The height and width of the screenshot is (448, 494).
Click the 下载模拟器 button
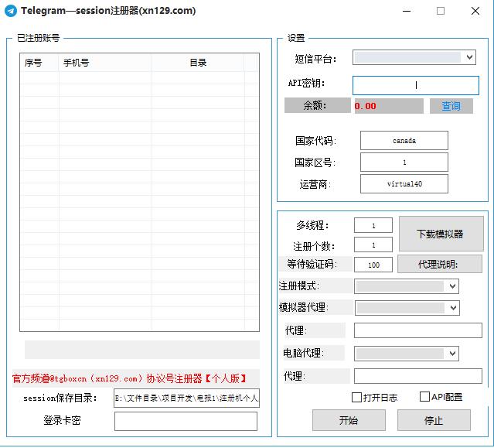441,234
